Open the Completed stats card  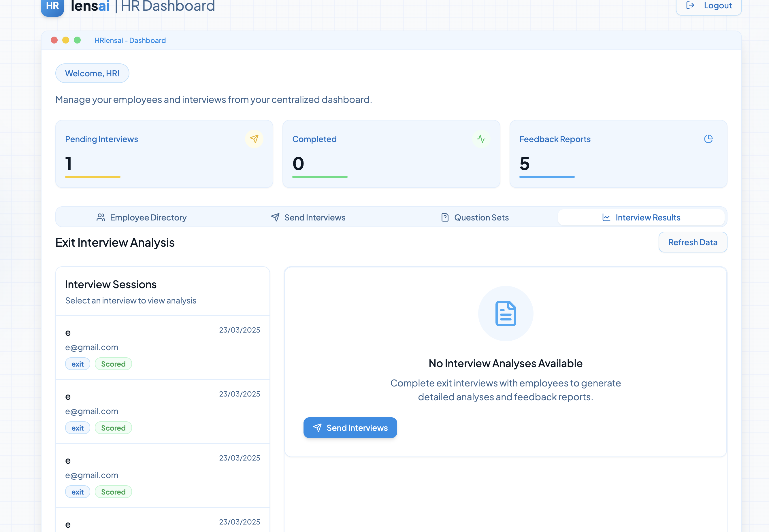pyautogui.click(x=391, y=154)
